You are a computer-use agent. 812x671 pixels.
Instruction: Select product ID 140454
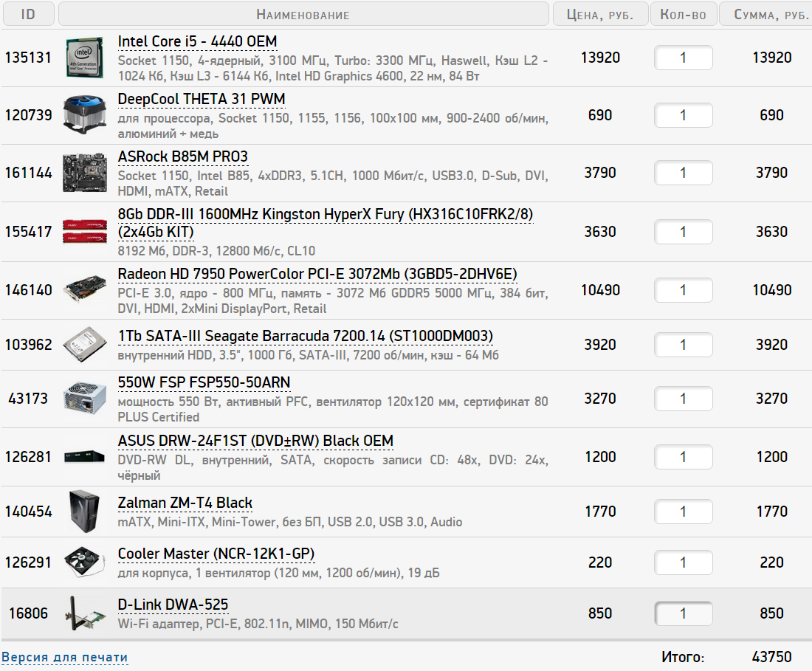point(29,512)
